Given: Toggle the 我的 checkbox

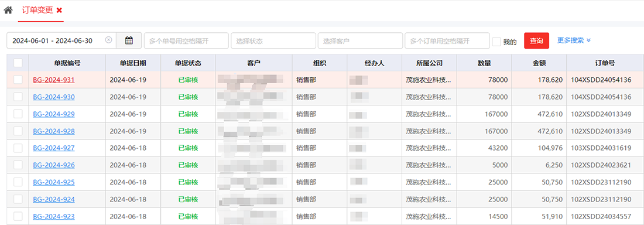Looking at the screenshot, I should point(496,42).
